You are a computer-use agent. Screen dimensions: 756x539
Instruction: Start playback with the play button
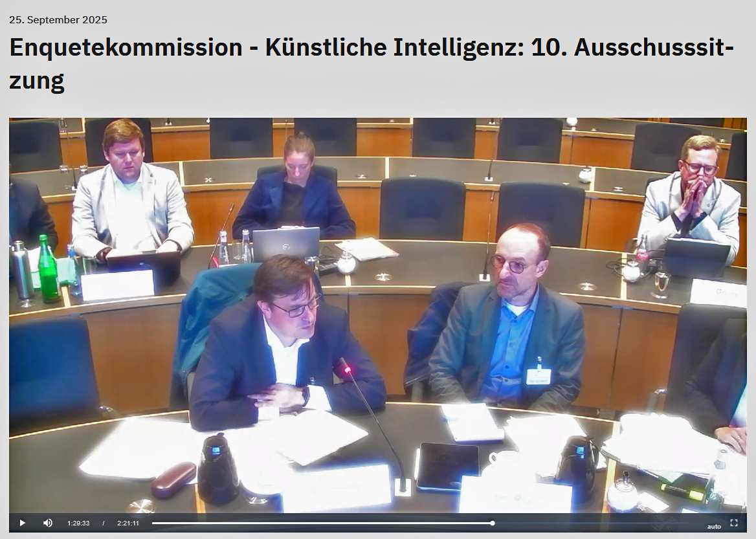tap(22, 523)
